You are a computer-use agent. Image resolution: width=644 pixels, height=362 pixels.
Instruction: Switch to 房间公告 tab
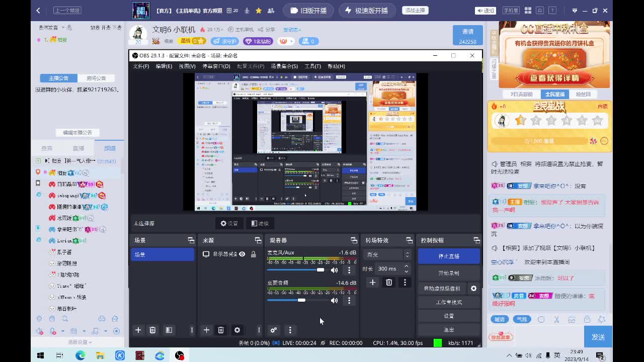[96, 78]
